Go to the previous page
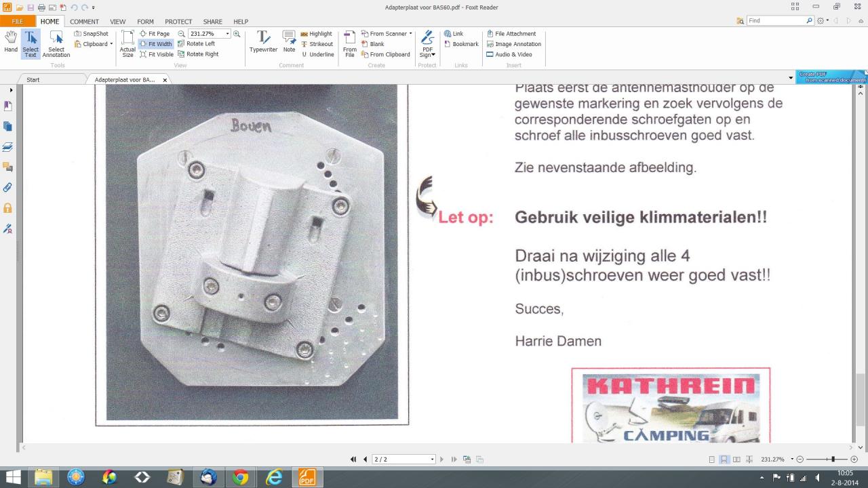 366,459
